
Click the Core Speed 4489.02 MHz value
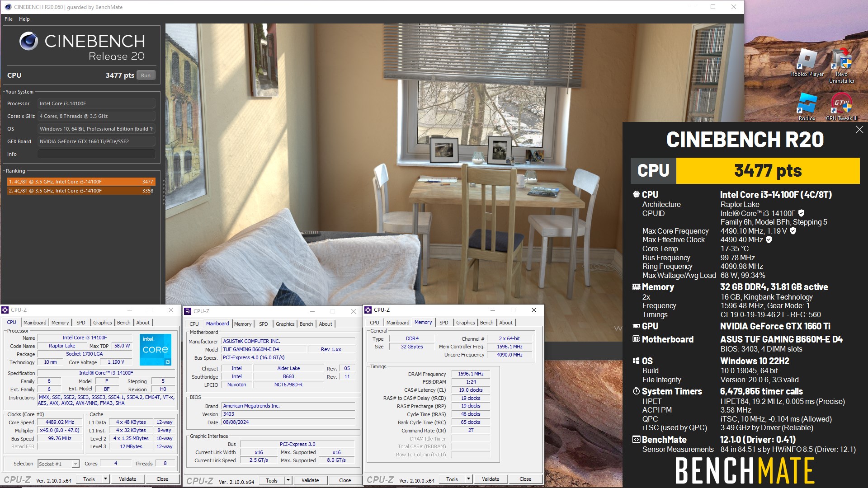pyautogui.click(x=60, y=422)
